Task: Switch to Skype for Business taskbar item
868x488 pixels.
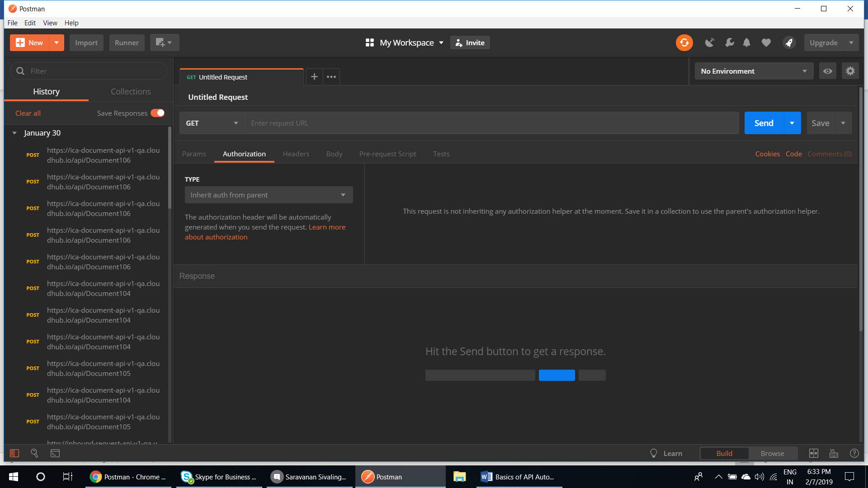Action: [219, 477]
